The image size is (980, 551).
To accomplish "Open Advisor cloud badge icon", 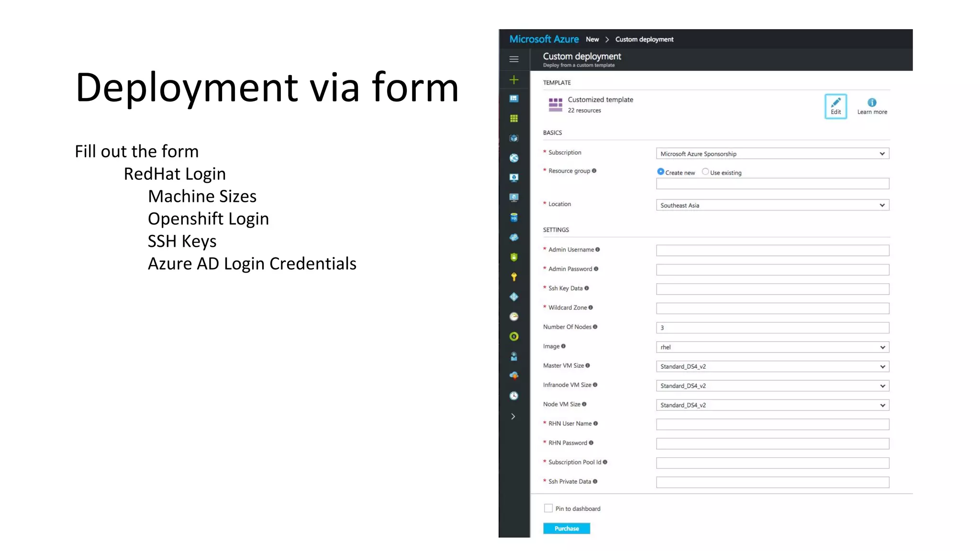I will click(514, 376).
